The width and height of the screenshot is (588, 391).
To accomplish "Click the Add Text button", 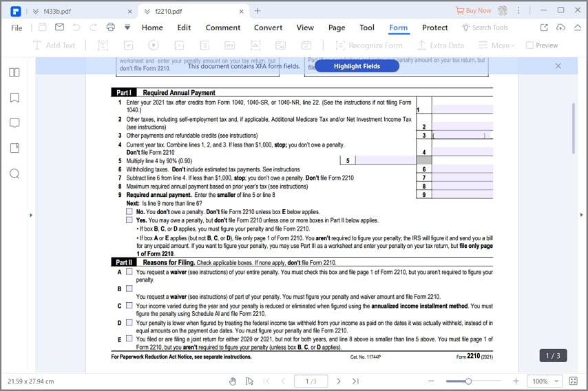I will point(54,45).
